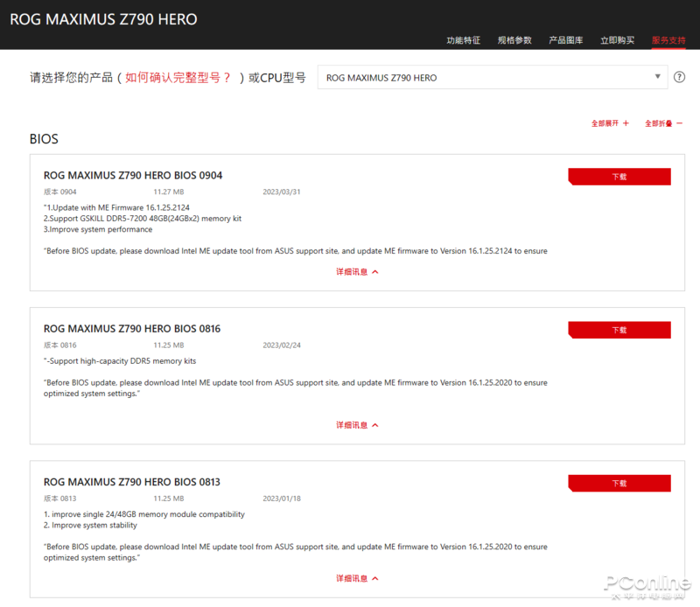Click the line Support high-capacity DDR5 memory kits
The image size is (700, 607).
pyautogui.click(x=120, y=361)
